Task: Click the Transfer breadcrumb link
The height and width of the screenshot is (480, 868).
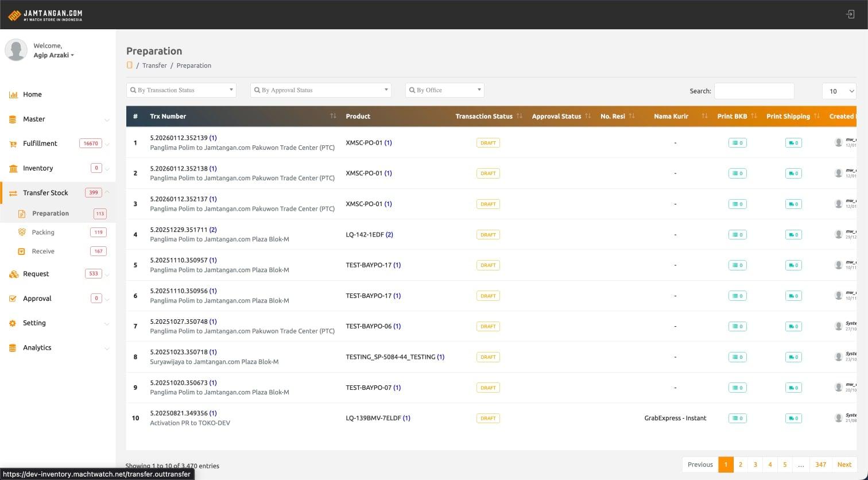Action: (154, 65)
